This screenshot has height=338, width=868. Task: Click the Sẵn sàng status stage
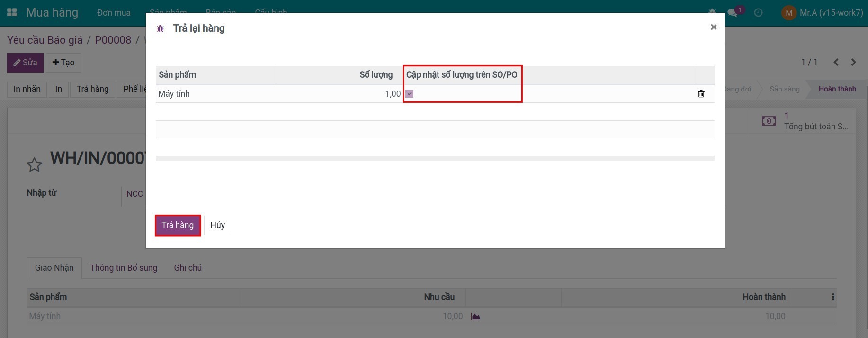coord(784,89)
